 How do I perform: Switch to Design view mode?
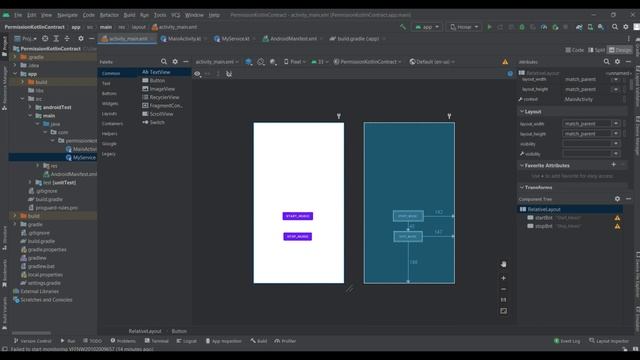[620, 50]
